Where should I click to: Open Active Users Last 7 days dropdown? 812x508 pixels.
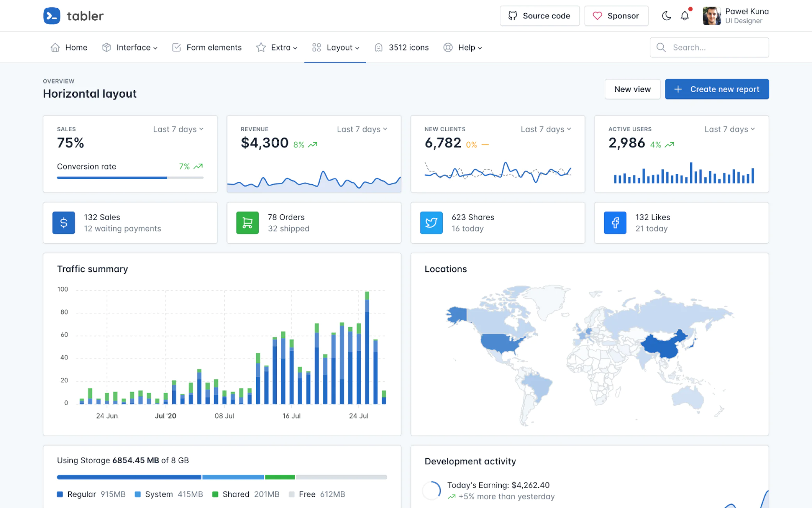(x=730, y=129)
